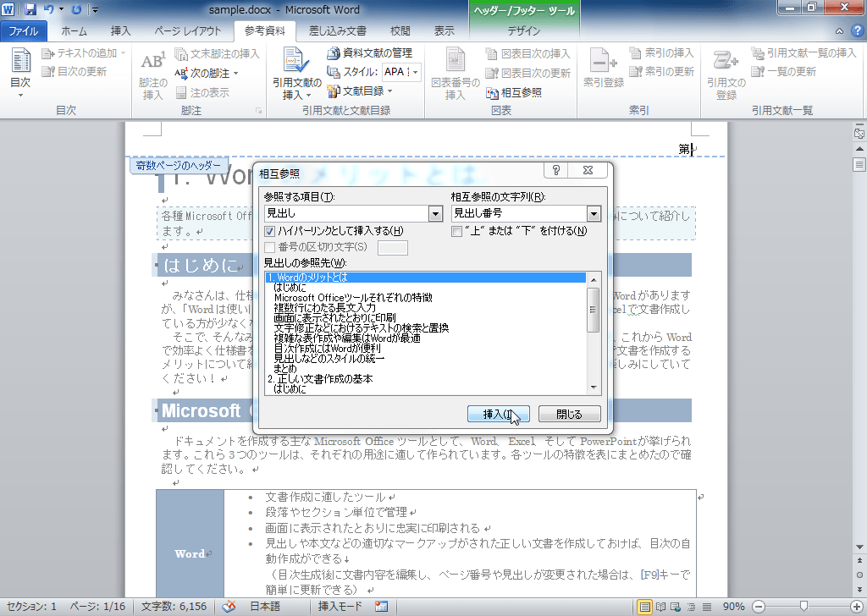This screenshot has width=867, height=616.
Task: Adjust the zoom slider handle
Action: [x=804, y=606]
